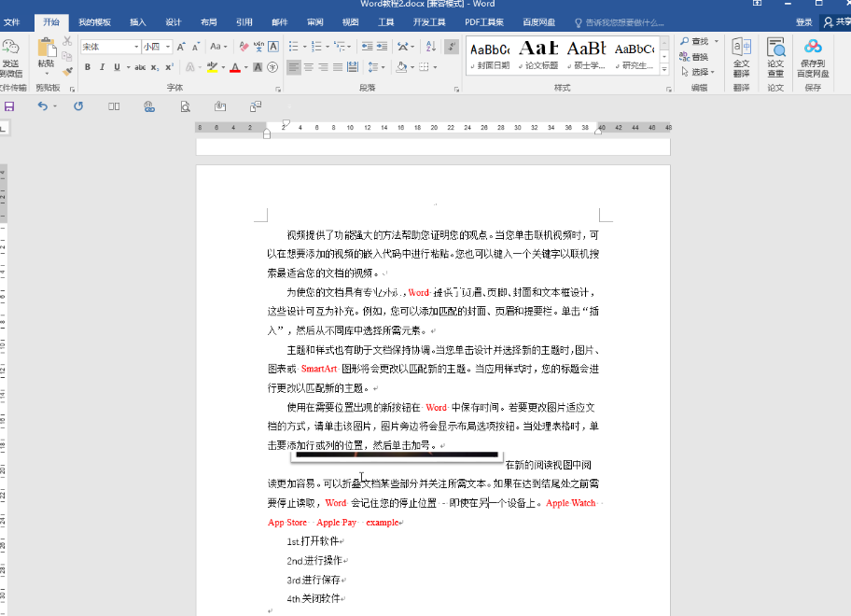Click the Replace (替换) button
Viewport: 851px width, 616px height.
point(694,56)
